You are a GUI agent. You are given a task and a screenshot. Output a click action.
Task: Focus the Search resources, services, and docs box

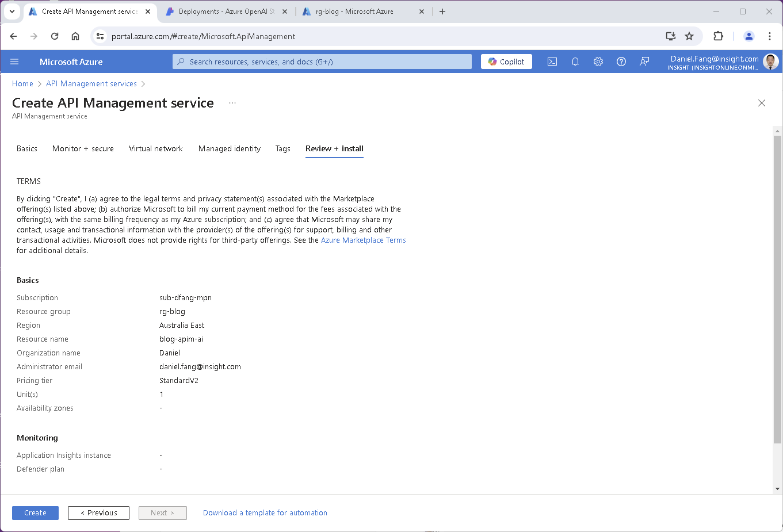[x=322, y=62]
